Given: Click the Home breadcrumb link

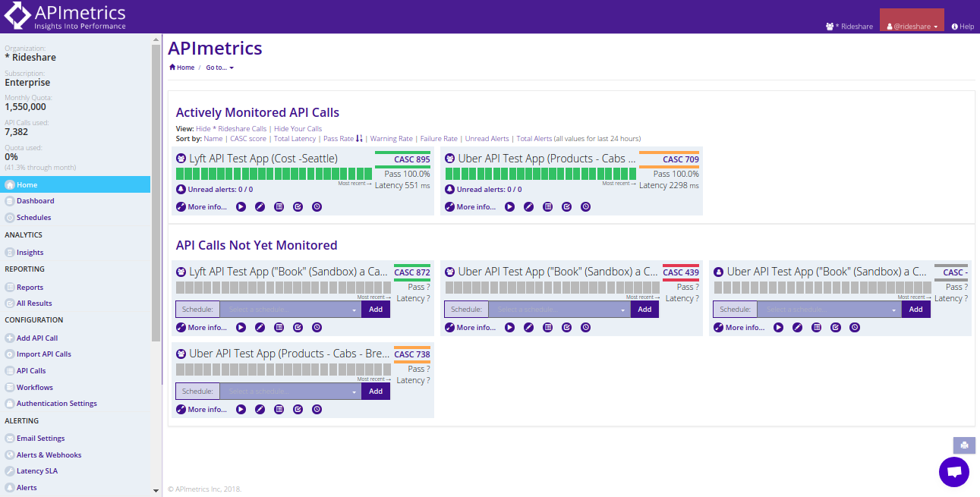Looking at the screenshot, I should point(182,68).
